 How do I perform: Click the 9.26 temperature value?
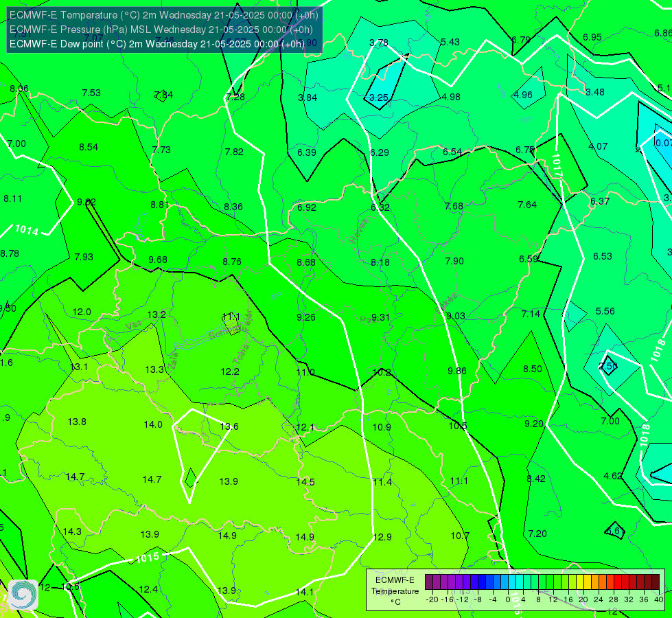click(x=306, y=317)
